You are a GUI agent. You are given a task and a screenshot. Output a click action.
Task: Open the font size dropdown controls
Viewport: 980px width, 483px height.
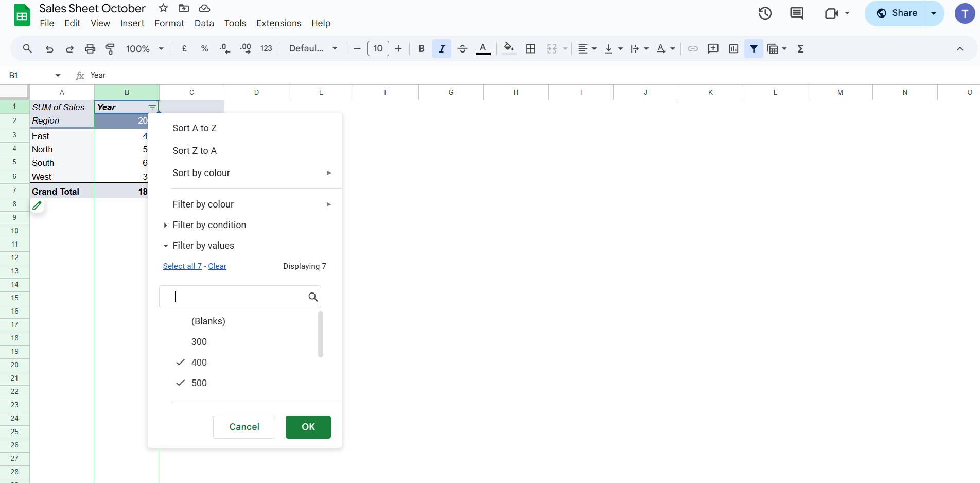click(378, 48)
